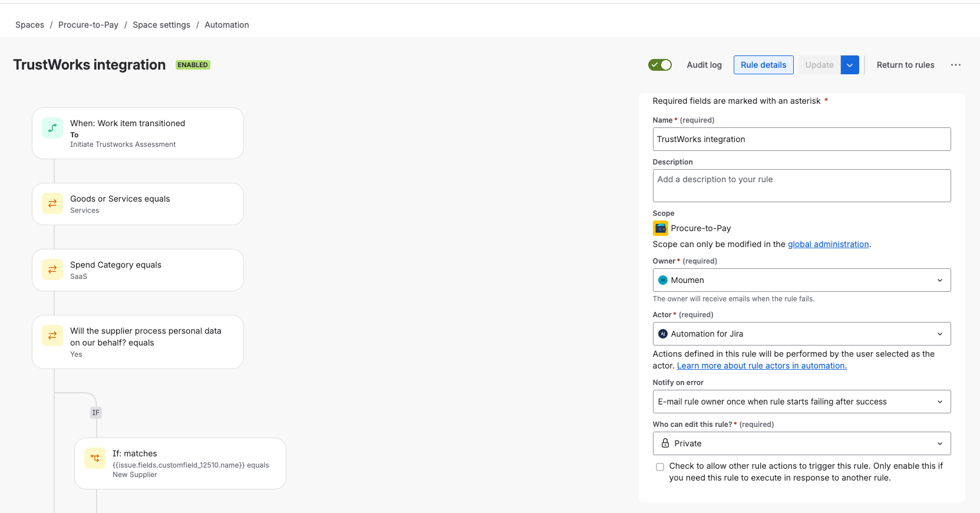The height and width of the screenshot is (513, 980).
Task: Open the global administration link
Action: pos(829,244)
